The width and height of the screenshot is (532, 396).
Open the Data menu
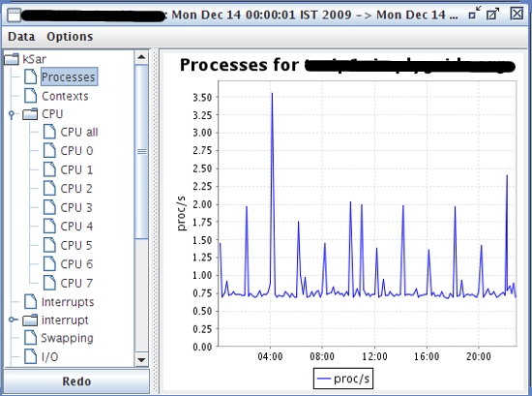21,37
